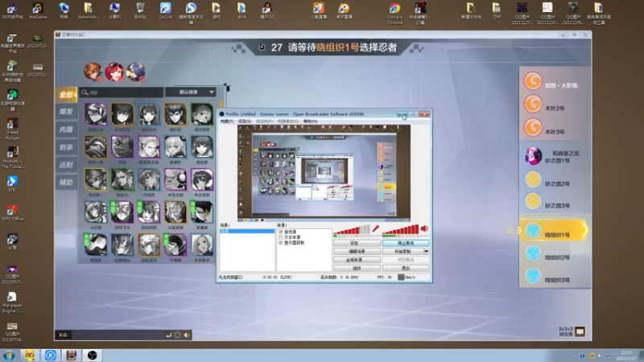Select the 晓组织2号 blue icon

click(x=533, y=253)
